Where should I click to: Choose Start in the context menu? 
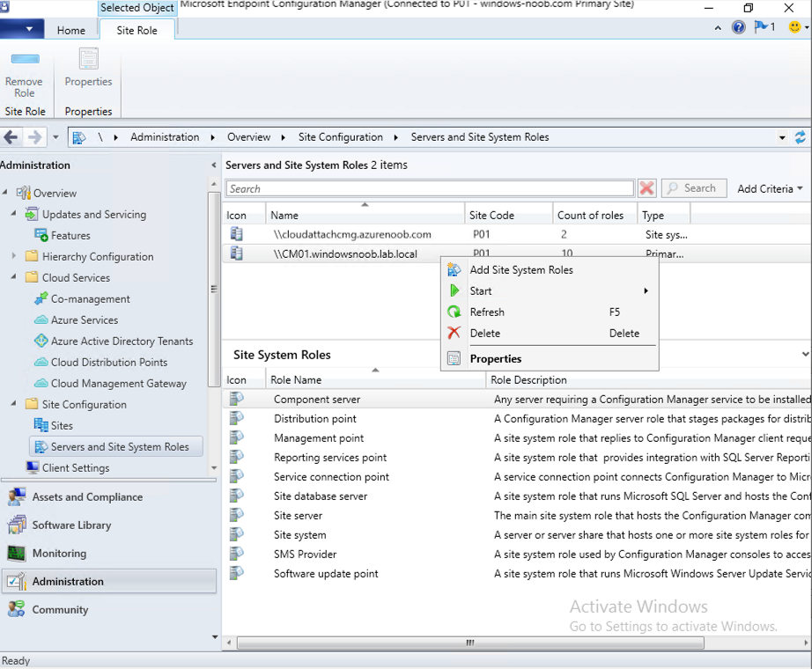coord(550,291)
